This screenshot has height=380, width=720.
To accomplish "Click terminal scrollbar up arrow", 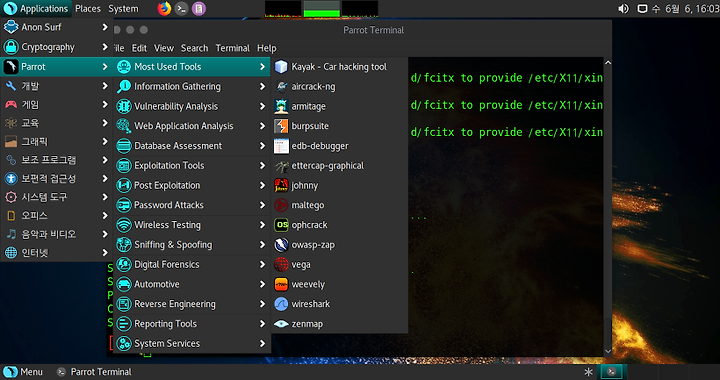I will (608, 62).
